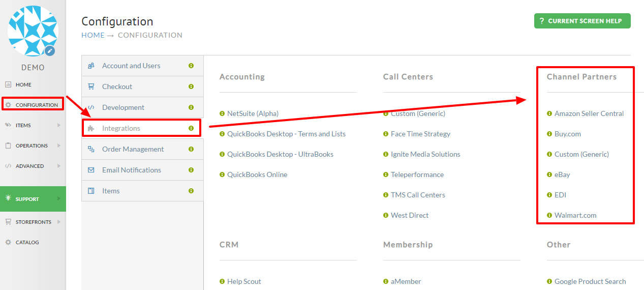Click the info icon on Development row
Viewport: 644px width, 290px height.
click(x=191, y=107)
